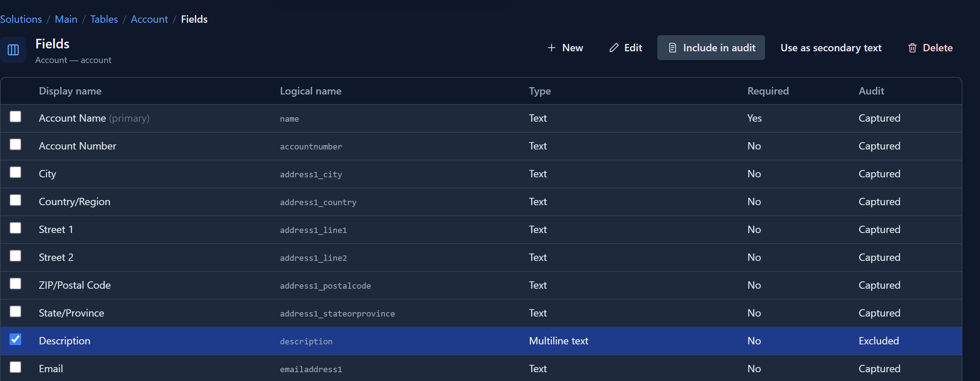Click the 'Description' field name
The height and width of the screenshot is (381, 980).
65,341
